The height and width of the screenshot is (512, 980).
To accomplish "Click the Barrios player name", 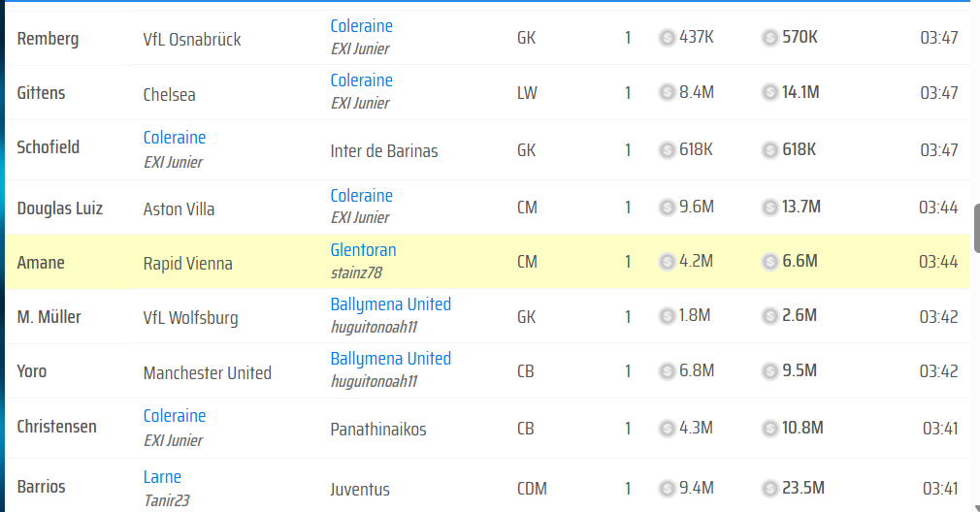I will pyautogui.click(x=39, y=488).
